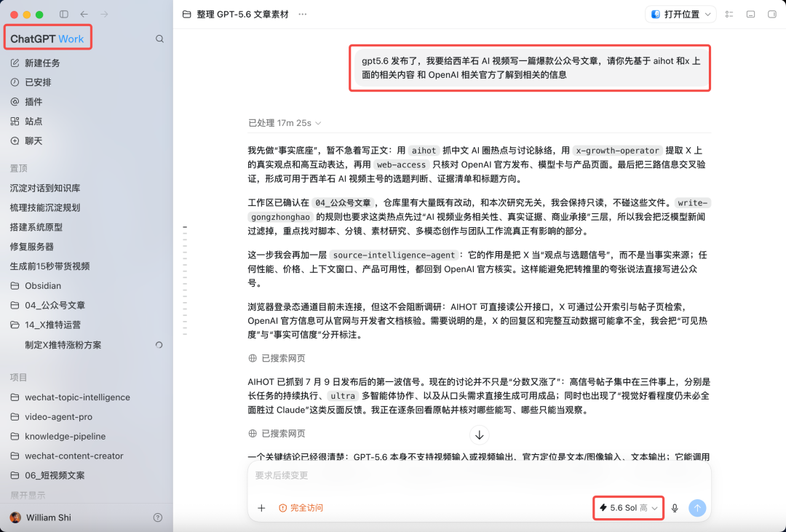Click the 整理 GPT-5.6 文章素材 title
This screenshot has width=786, height=532.
pos(242,14)
